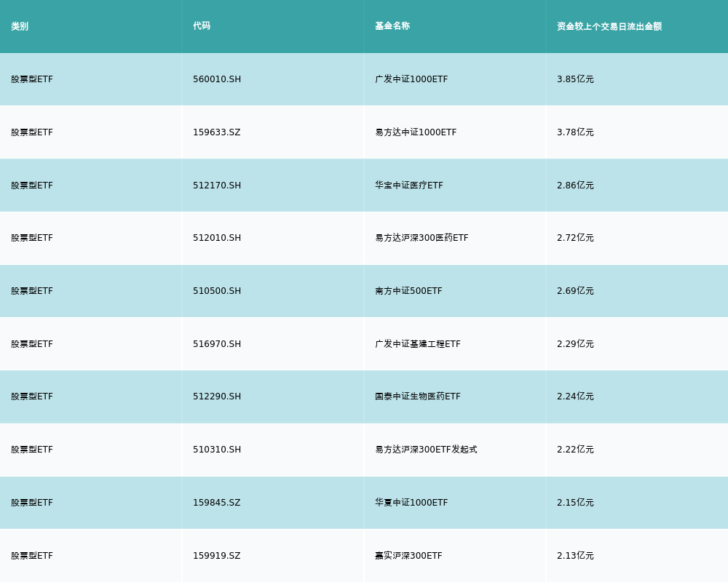728x582 pixels.
Task: Select code 512290.SH
Action: (x=217, y=396)
